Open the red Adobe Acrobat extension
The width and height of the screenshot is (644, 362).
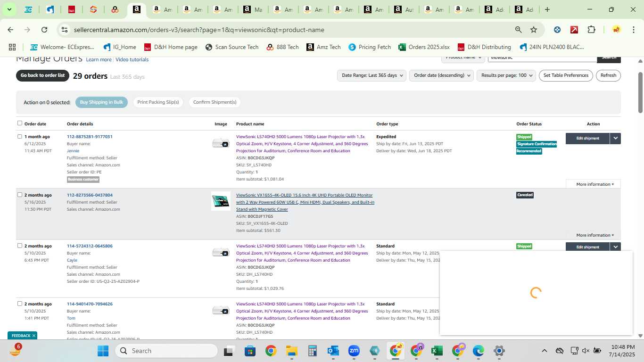click(574, 30)
